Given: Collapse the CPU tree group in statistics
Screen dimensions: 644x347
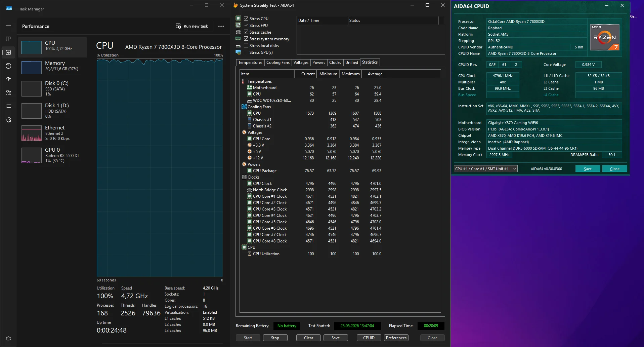Looking at the screenshot, I should (244, 247).
